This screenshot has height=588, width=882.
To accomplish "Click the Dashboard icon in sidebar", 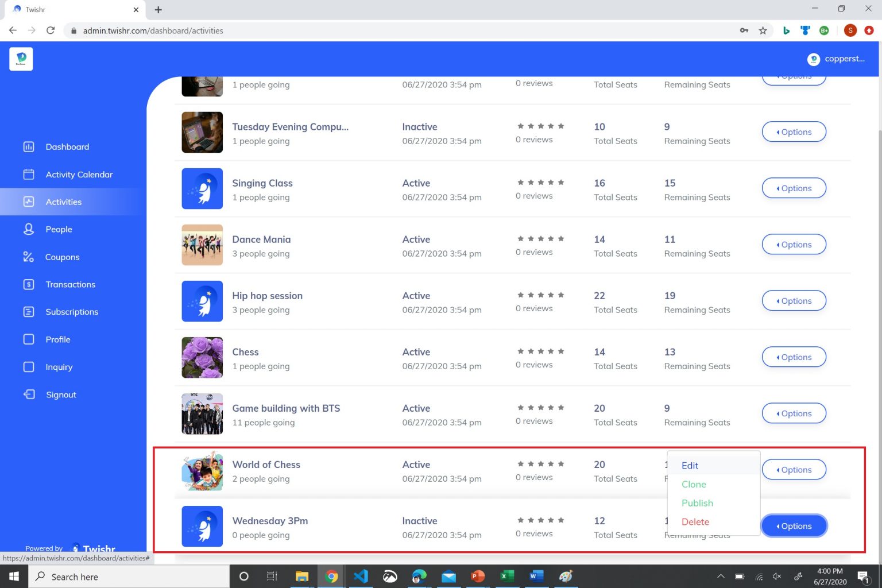I will 29,147.
